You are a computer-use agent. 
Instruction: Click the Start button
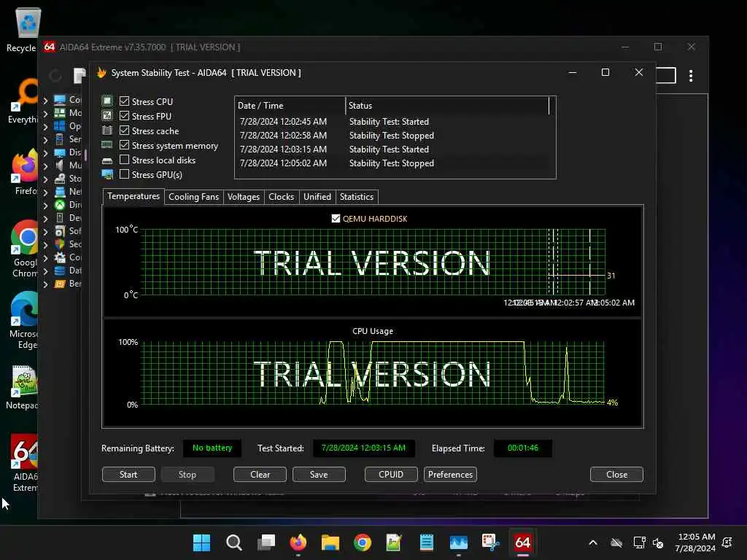click(128, 474)
